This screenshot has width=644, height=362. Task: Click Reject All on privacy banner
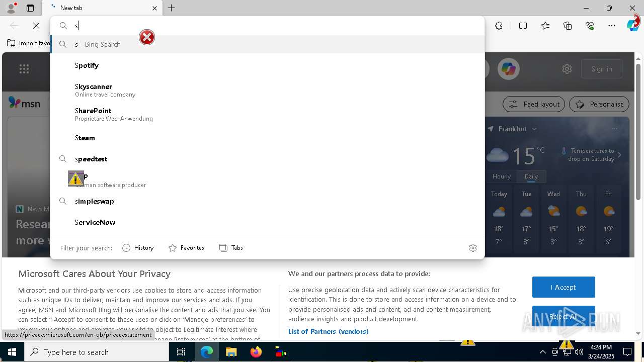[563, 316]
